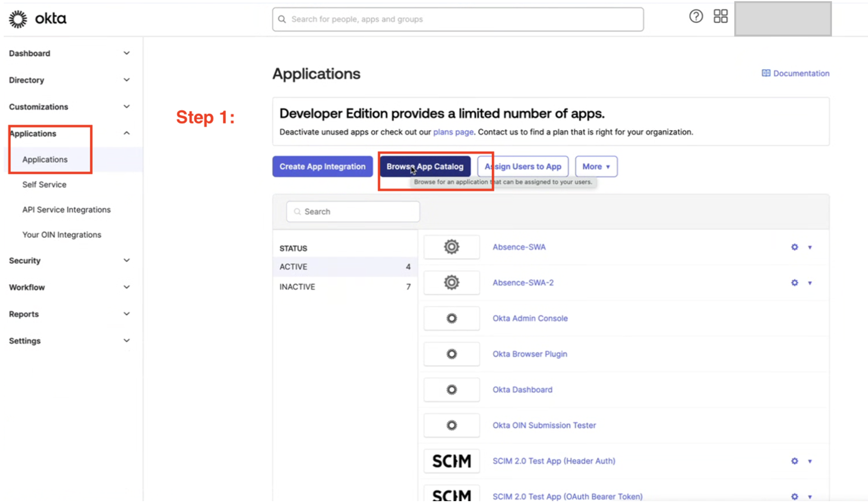Screen dimensions: 868x503
Task: Open the More dropdown button
Action: [x=596, y=166]
